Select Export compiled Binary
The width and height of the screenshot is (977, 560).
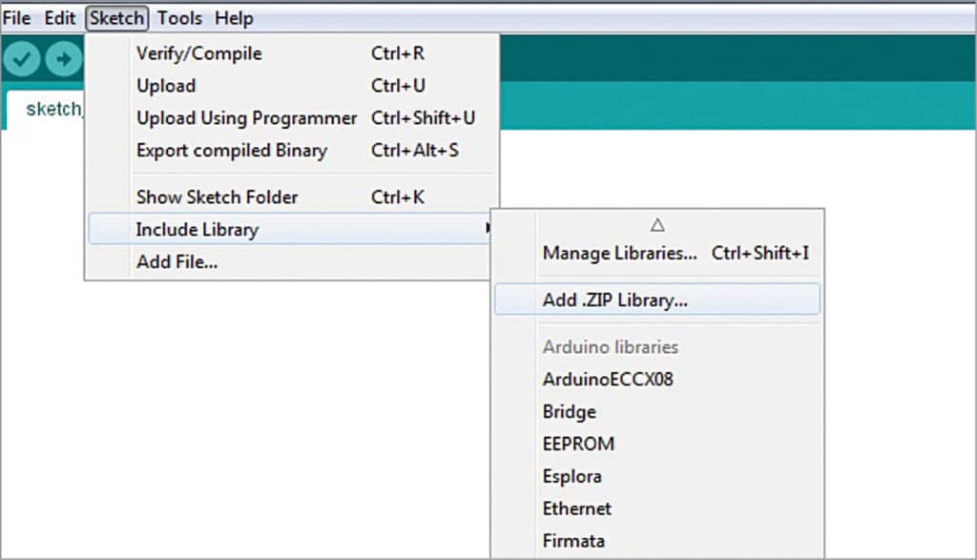[x=231, y=151]
